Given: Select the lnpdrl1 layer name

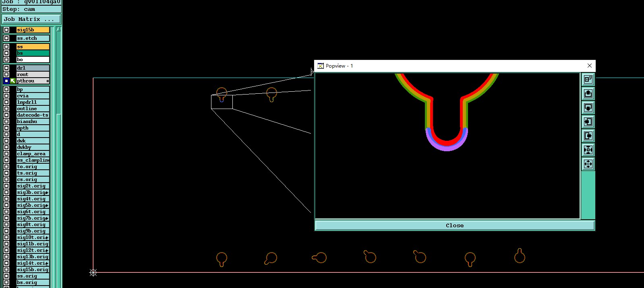Looking at the screenshot, I should click(x=33, y=102).
